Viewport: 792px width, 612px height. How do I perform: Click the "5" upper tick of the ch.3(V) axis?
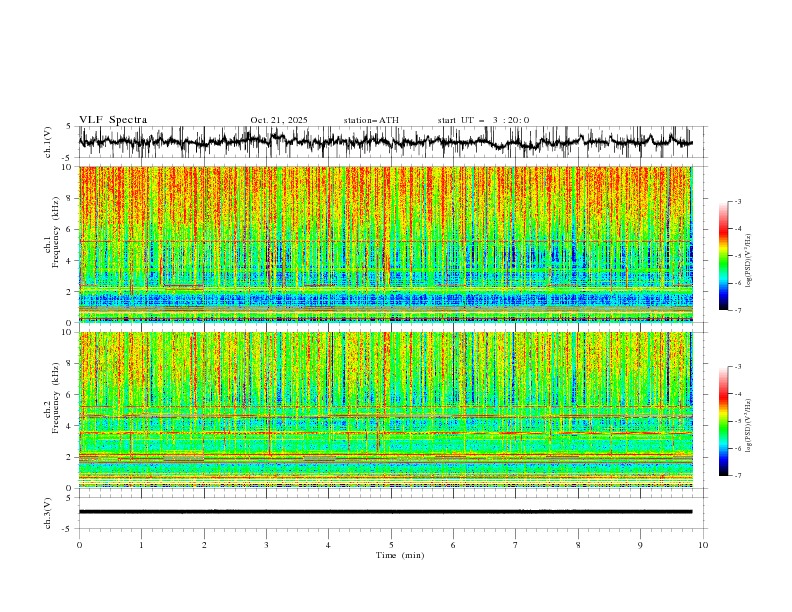coord(68,498)
